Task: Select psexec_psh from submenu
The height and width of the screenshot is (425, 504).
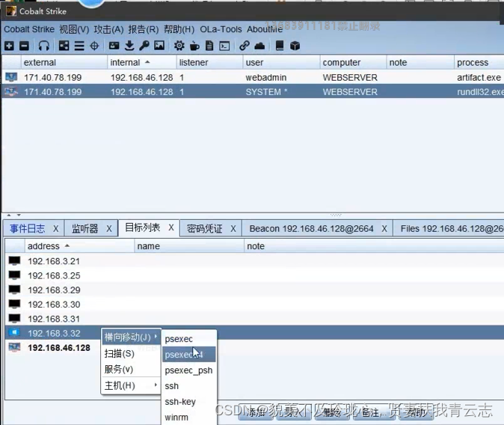Action: 189,370
